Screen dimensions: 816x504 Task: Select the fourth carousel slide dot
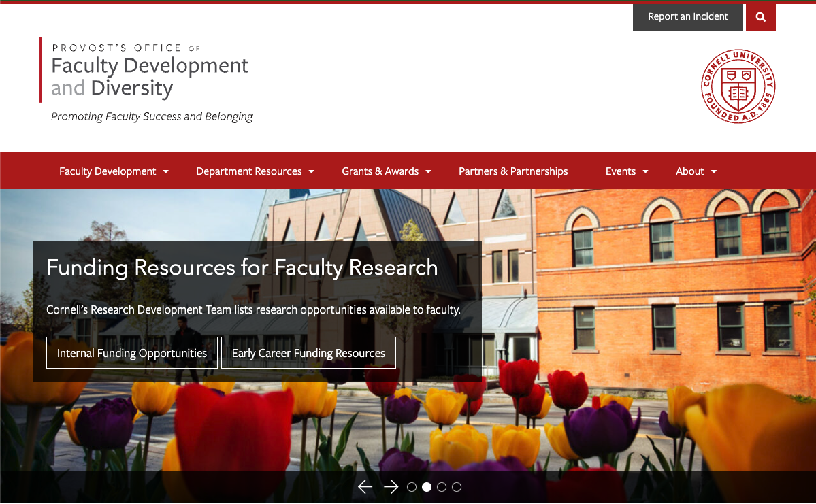coord(457,487)
